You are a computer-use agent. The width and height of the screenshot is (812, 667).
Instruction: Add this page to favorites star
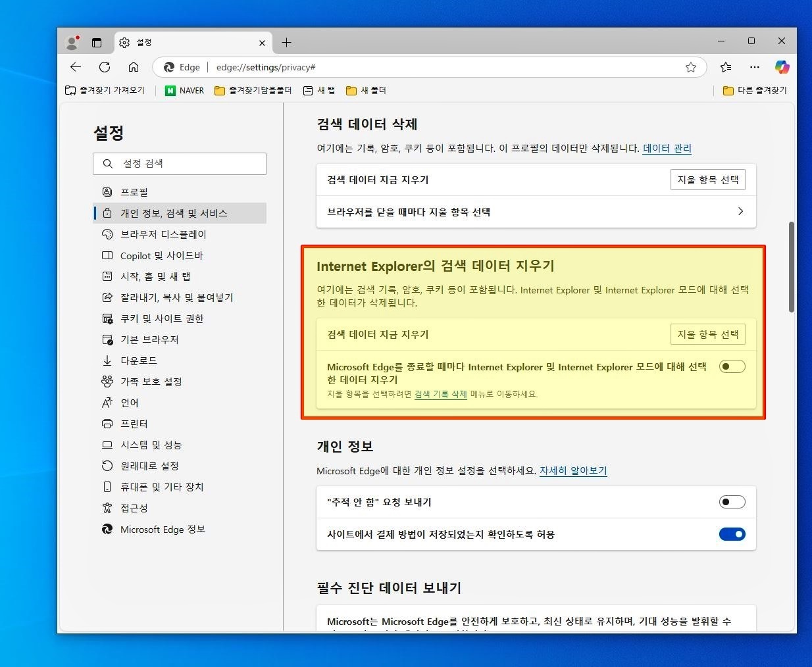tap(691, 67)
